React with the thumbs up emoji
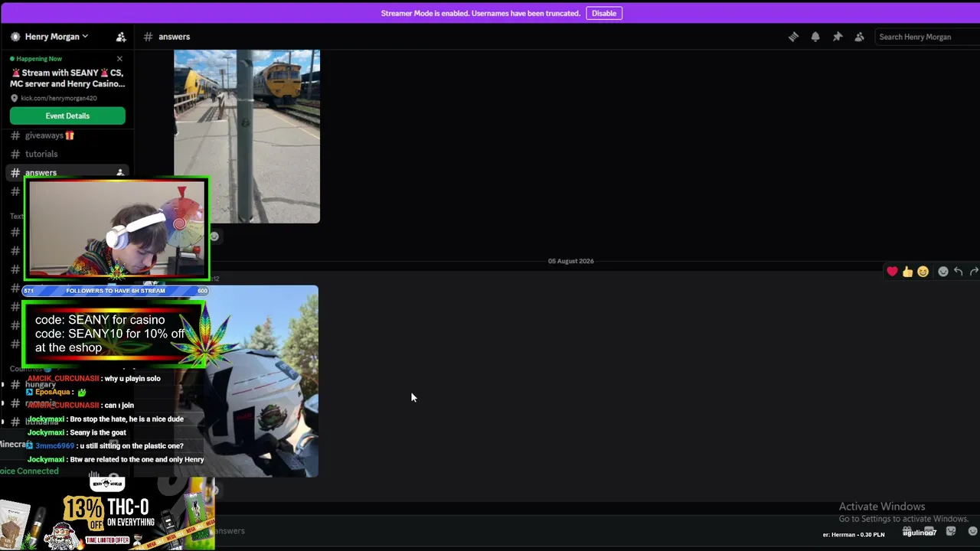The height and width of the screenshot is (551, 980). (907, 272)
